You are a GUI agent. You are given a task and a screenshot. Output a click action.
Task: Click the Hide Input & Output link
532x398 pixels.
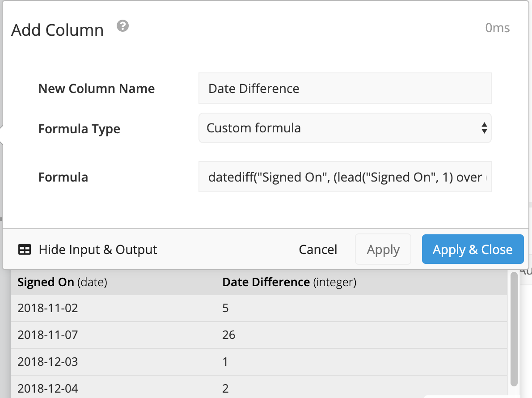98,250
